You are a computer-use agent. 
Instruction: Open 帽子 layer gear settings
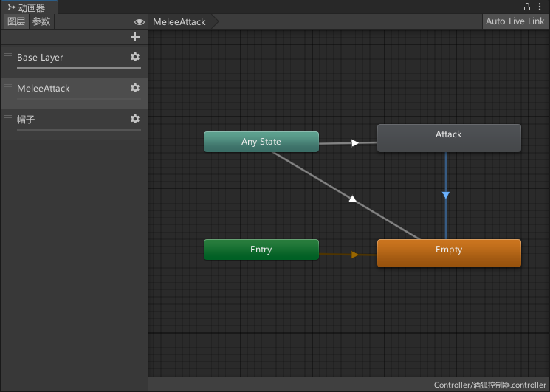pyautogui.click(x=135, y=119)
